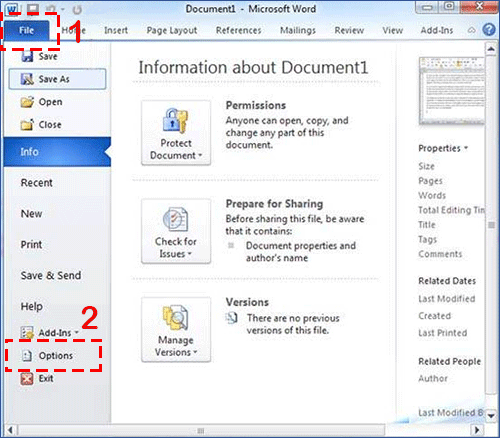Click the Document properties and author's name item
The height and width of the screenshot is (438, 500).
(301, 252)
